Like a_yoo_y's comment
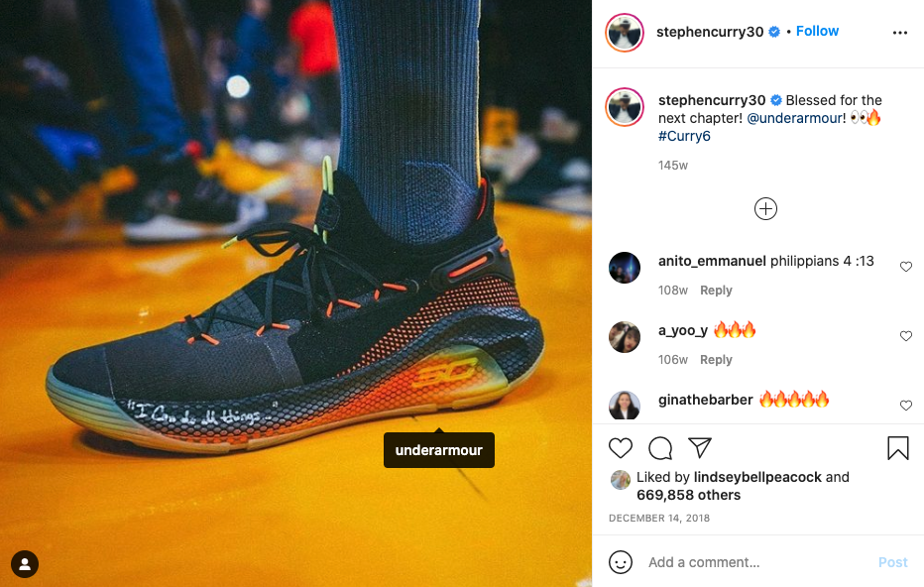 click(x=906, y=336)
